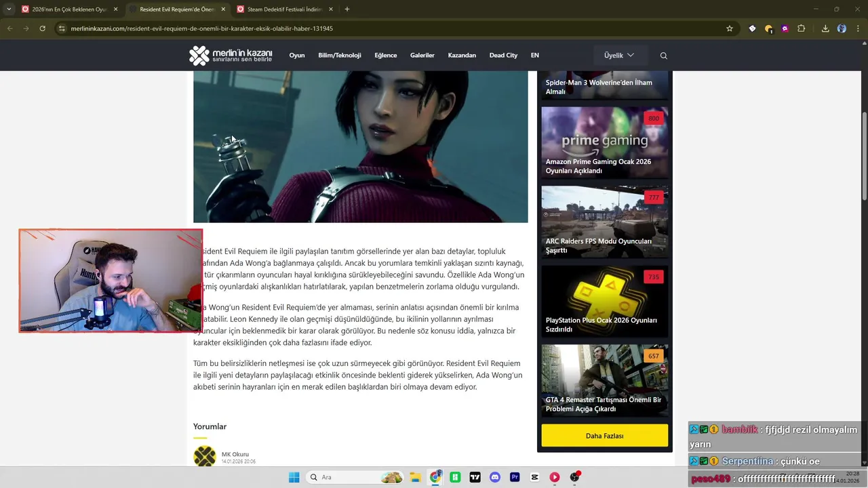The image size is (868, 488).
Task: Open Adobe Premiere Pro from the taskbar
Action: (x=515, y=477)
